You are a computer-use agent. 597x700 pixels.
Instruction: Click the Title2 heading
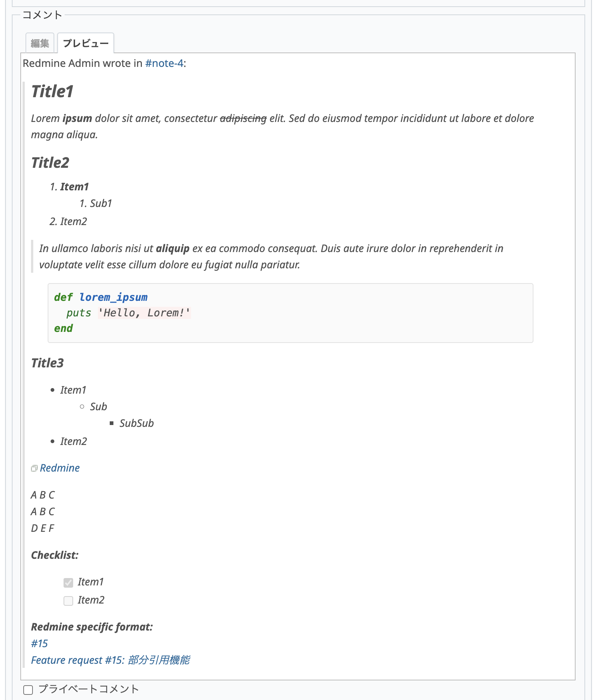pyautogui.click(x=50, y=163)
